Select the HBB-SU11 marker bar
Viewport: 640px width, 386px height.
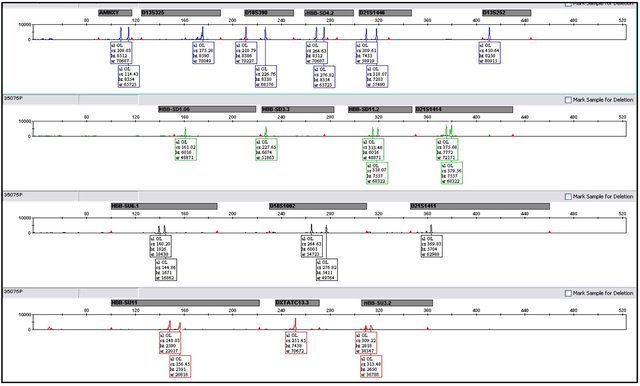coord(185,303)
